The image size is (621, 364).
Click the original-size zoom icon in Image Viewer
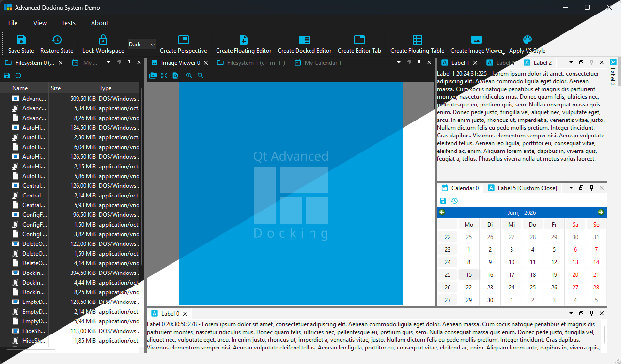point(175,76)
